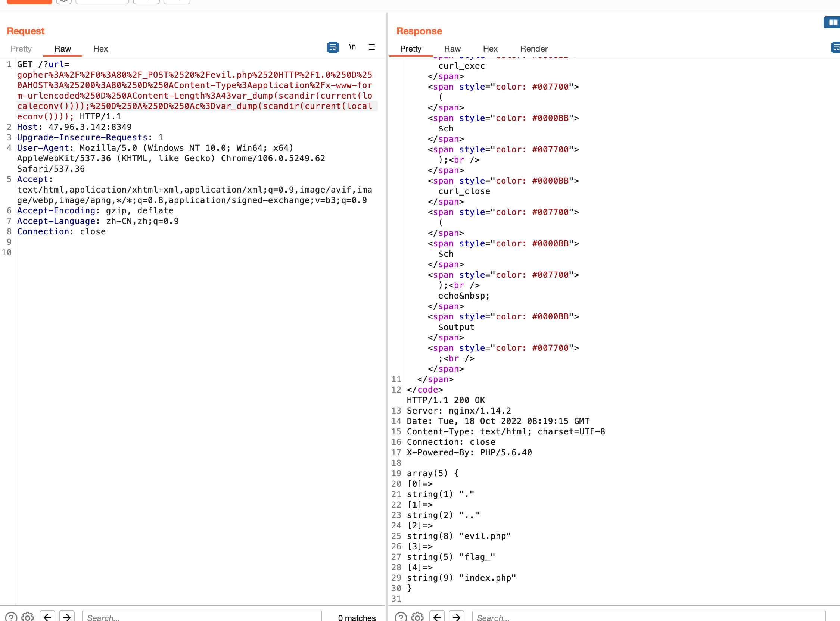Open the Request editor hamburger menu
840x621 pixels.
[x=372, y=47]
